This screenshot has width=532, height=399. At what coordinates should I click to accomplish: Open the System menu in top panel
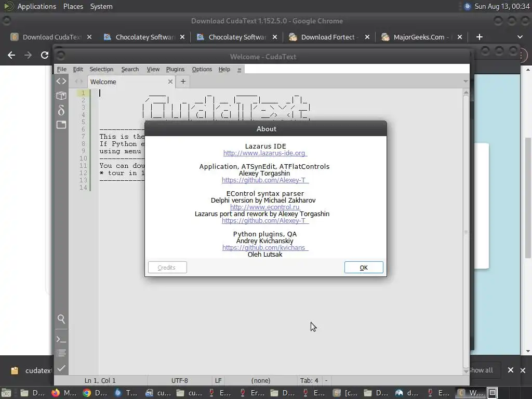[101, 6]
